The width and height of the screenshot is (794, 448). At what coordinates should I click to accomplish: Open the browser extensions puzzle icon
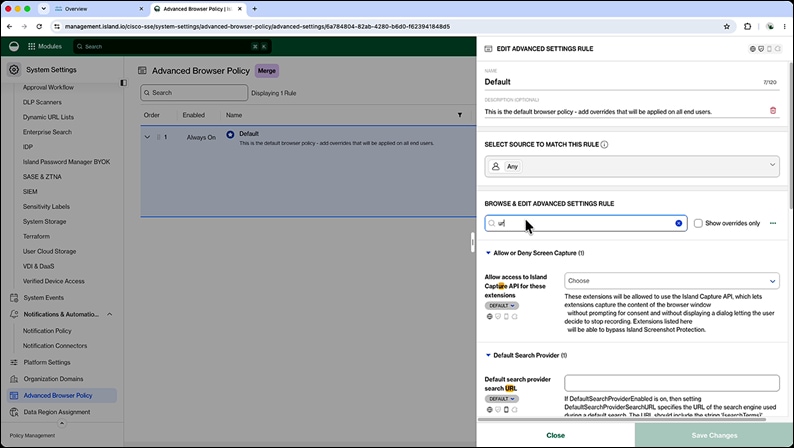click(x=747, y=26)
